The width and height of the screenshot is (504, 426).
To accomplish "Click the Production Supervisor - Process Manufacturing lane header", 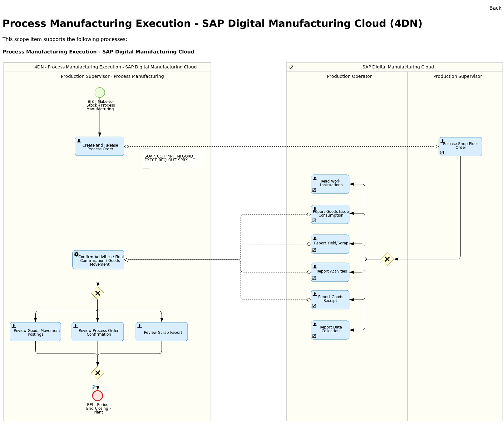I will [x=112, y=76].
